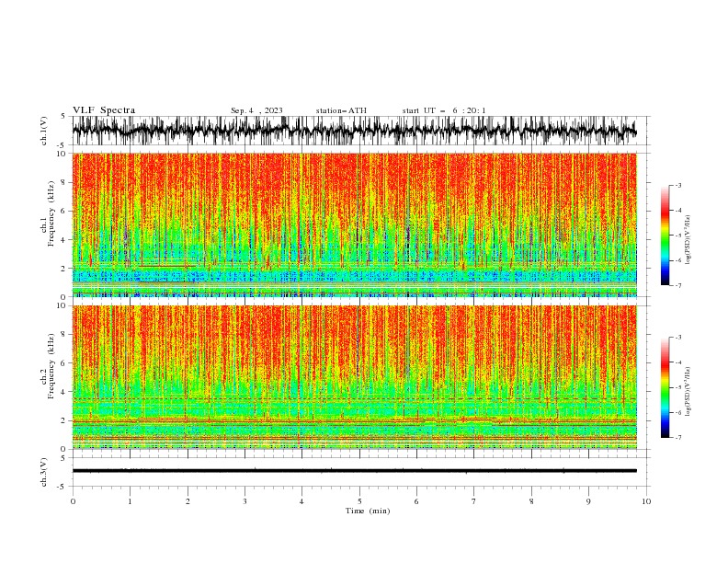Click the ch.2 color bar 'log(PSD)(V²/Hz)' label
This screenshot has height=563, width=728.
coord(688,392)
